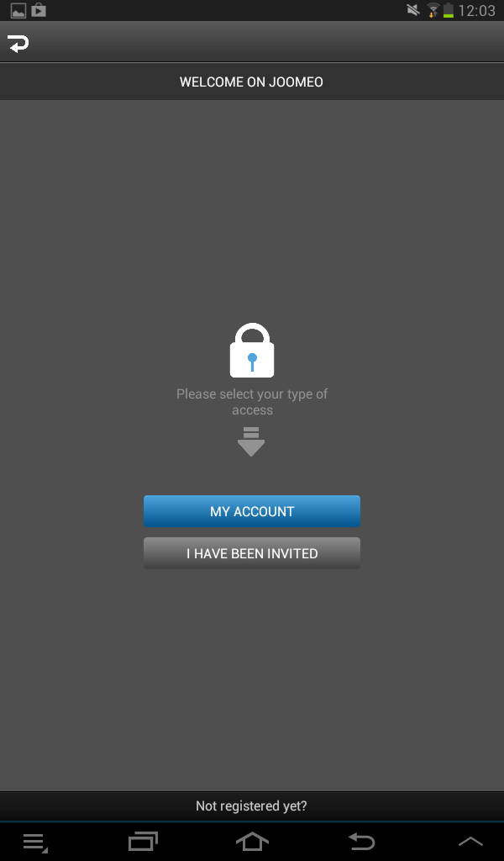This screenshot has width=504, height=861.
Task: Choose the I HAVE BEEN INVITED button
Action: tap(252, 553)
